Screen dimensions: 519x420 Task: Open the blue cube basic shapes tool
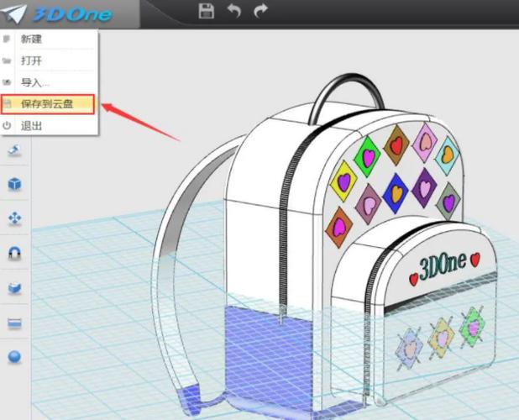point(14,184)
